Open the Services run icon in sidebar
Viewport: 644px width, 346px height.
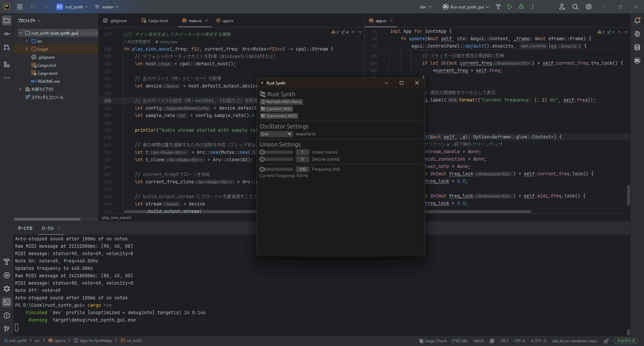(7, 275)
